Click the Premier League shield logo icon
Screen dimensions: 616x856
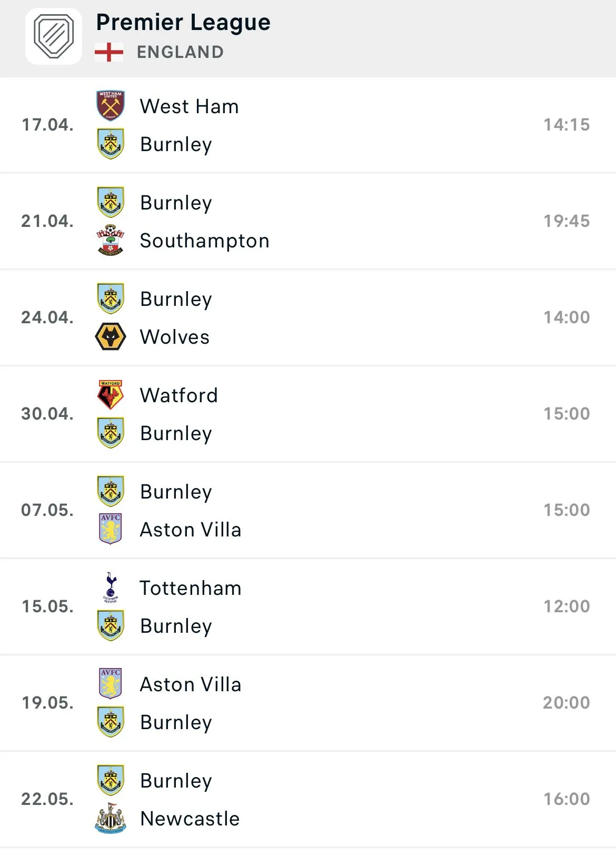click(54, 36)
